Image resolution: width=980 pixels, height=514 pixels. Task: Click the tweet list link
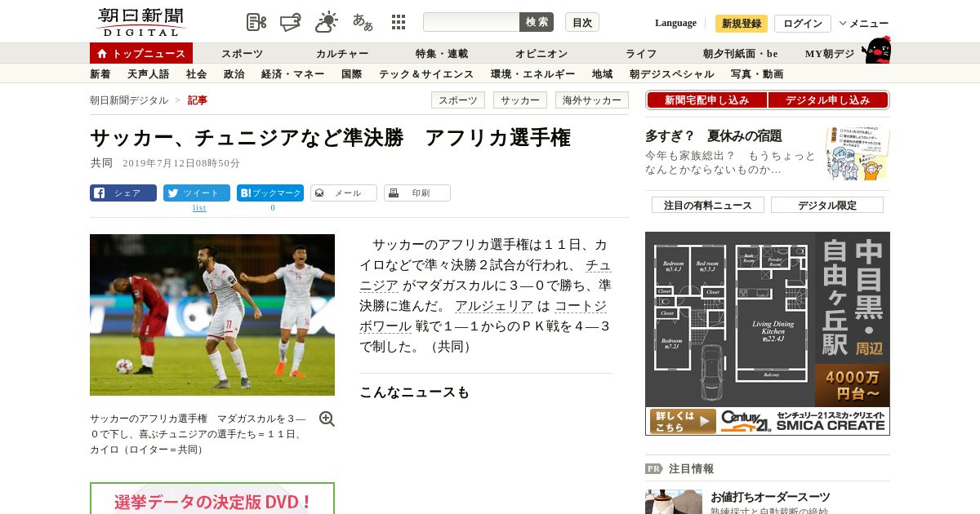(199, 208)
